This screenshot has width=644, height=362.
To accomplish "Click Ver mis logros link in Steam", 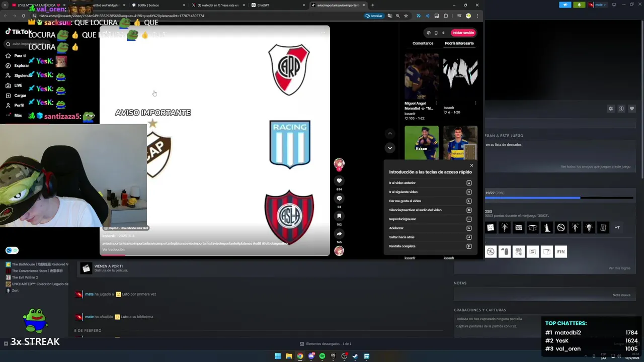I will coord(619,268).
